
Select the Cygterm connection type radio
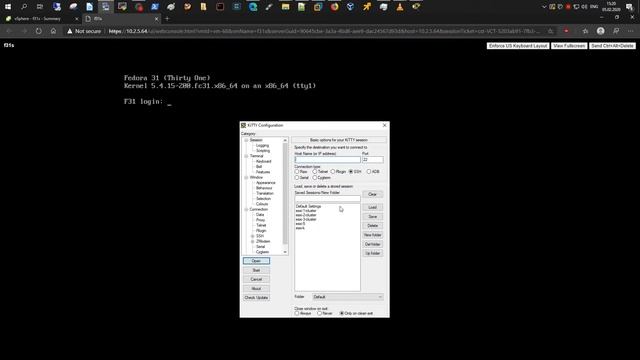pyautogui.click(x=315, y=178)
